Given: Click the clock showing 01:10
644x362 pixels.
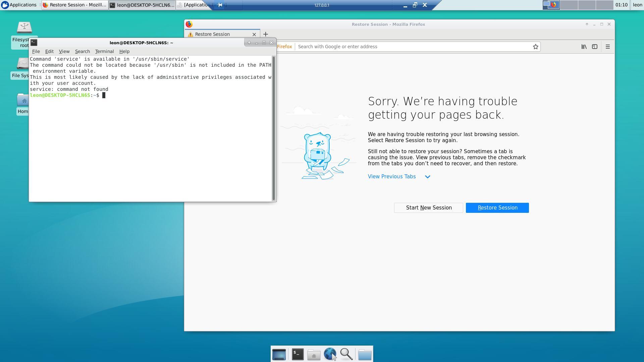Looking at the screenshot, I should pyautogui.click(x=622, y=5).
